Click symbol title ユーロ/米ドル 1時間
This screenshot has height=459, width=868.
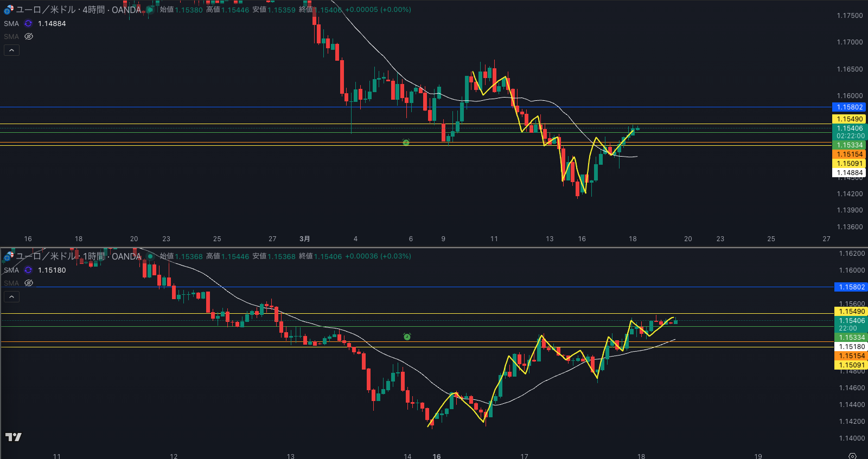coord(79,256)
